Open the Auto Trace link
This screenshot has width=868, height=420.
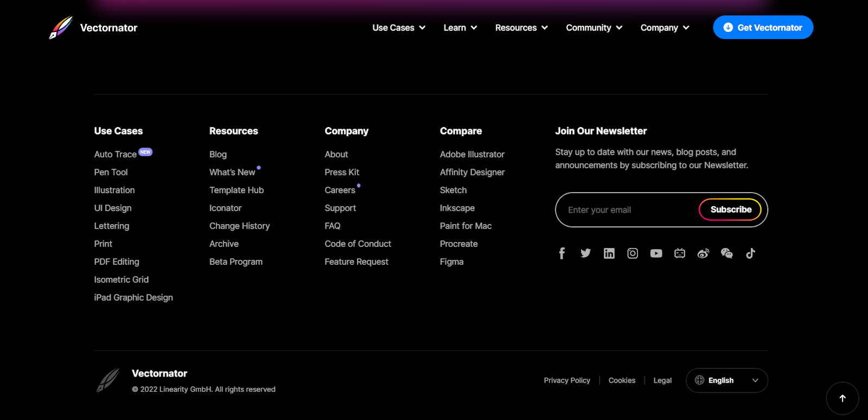(116, 155)
